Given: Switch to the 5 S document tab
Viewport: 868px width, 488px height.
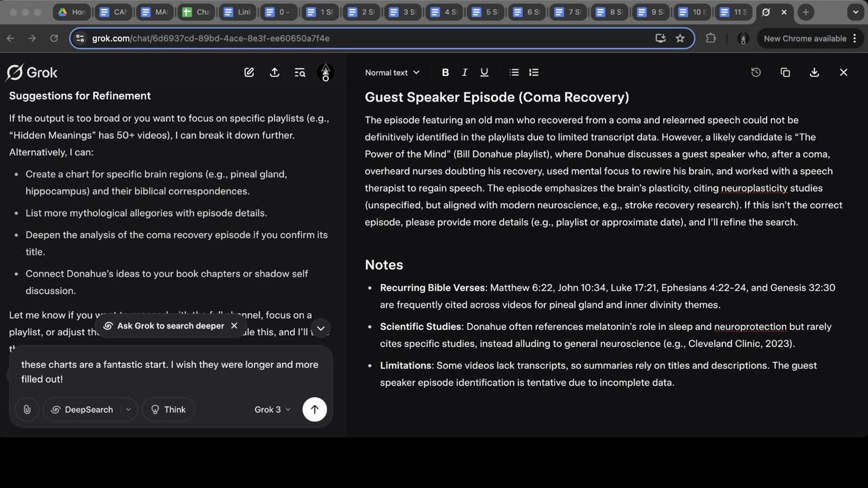Looking at the screenshot, I should coord(485,12).
